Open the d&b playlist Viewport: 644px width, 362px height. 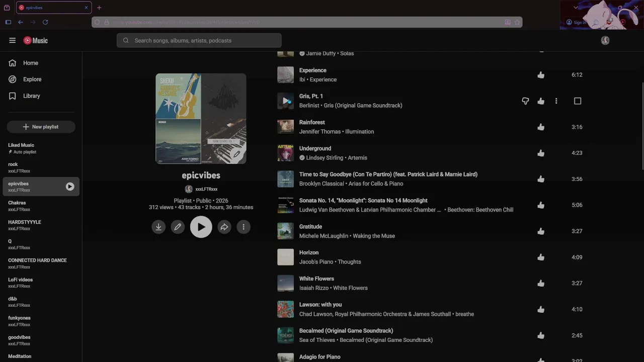coord(41,302)
